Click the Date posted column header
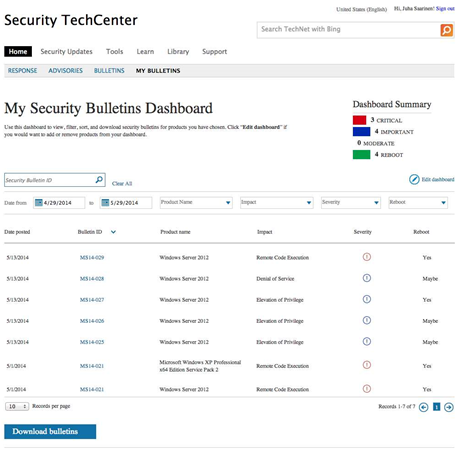This screenshot has width=460, height=452. pyautogui.click(x=17, y=232)
